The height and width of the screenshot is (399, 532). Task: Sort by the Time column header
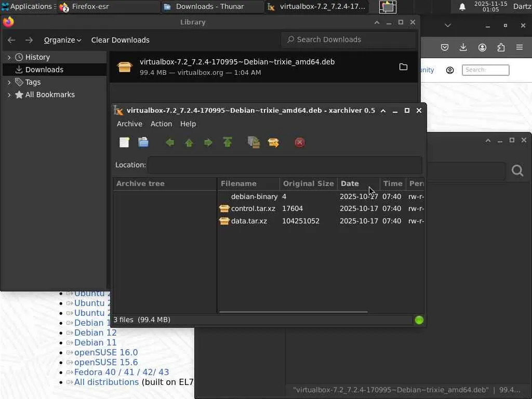pos(393,183)
